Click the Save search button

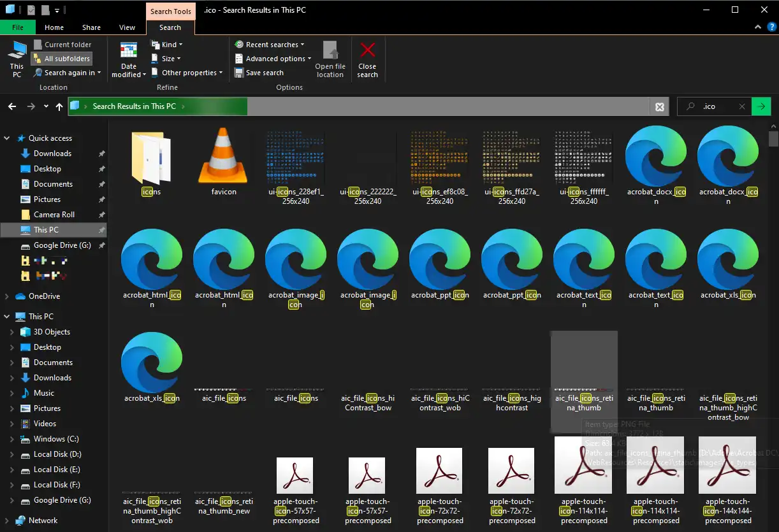(259, 73)
